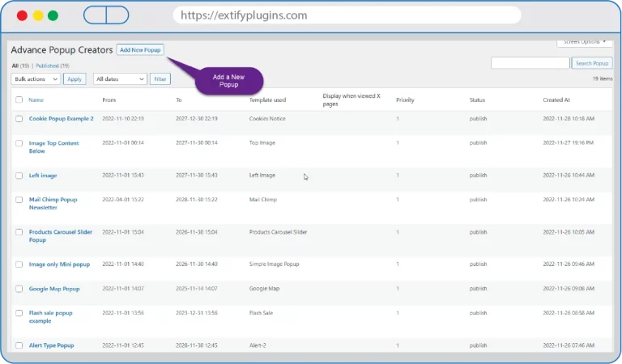622x364 pixels.
Task: Click the Search Popup button
Action: (592, 63)
